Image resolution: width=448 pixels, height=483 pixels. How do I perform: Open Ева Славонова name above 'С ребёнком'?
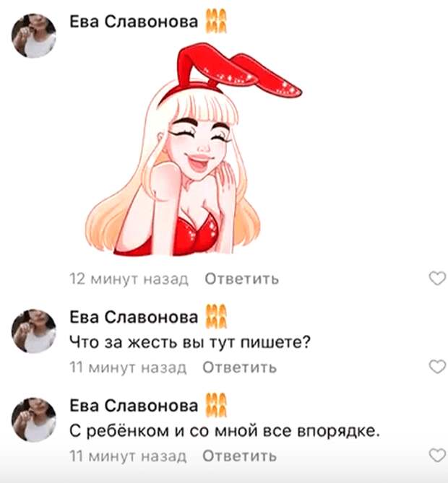tap(134, 405)
